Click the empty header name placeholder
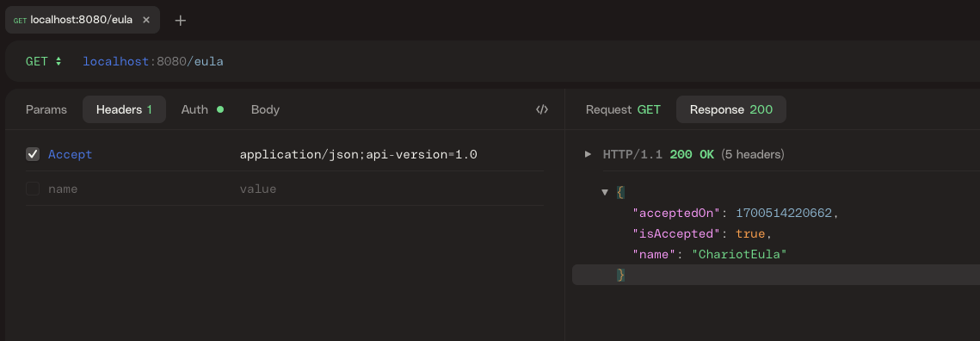Image resolution: width=980 pixels, height=341 pixels. (63, 189)
